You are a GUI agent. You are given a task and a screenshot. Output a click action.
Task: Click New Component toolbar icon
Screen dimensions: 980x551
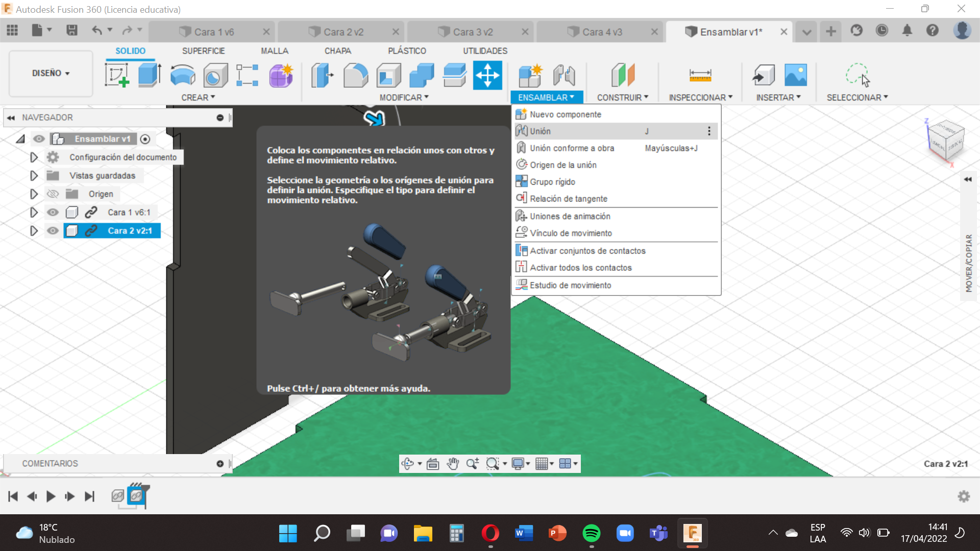(x=530, y=76)
